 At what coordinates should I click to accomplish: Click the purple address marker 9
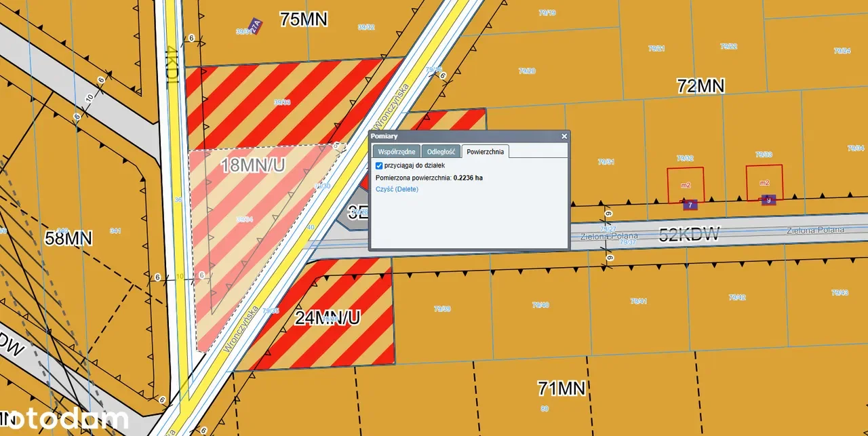pyautogui.click(x=768, y=200)
